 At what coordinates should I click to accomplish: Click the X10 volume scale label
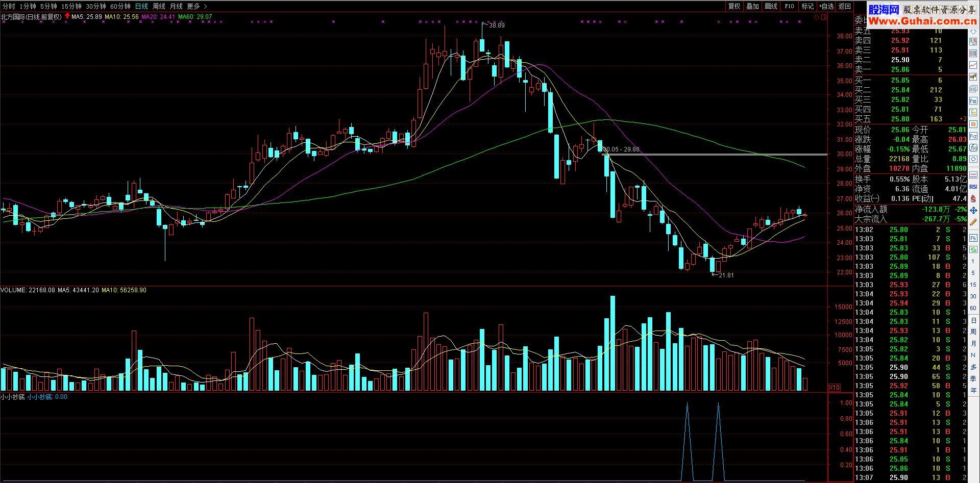point(834,388)
